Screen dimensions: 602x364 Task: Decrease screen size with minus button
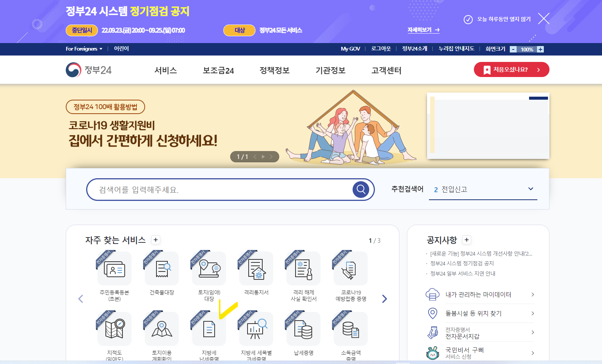coord(513,49)
